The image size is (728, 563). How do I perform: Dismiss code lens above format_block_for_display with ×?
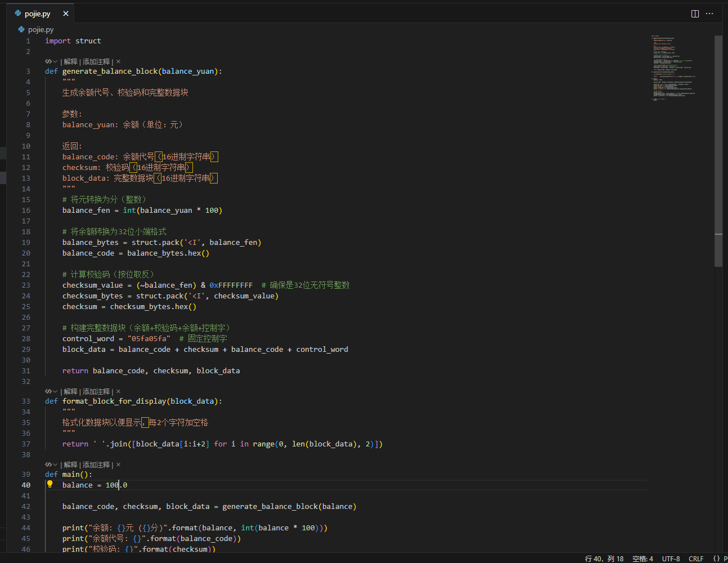[x=118, y=391]
